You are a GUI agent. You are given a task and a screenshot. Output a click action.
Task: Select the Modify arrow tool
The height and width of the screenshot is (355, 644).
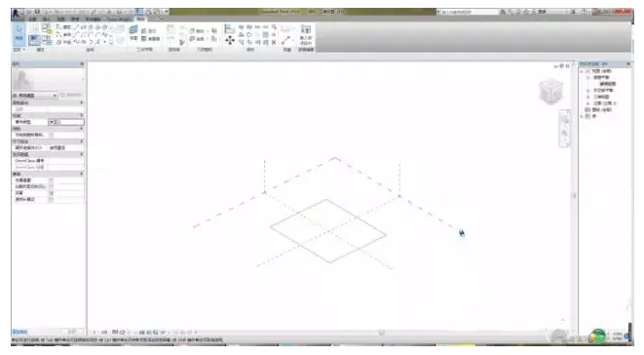click(19, 33)
